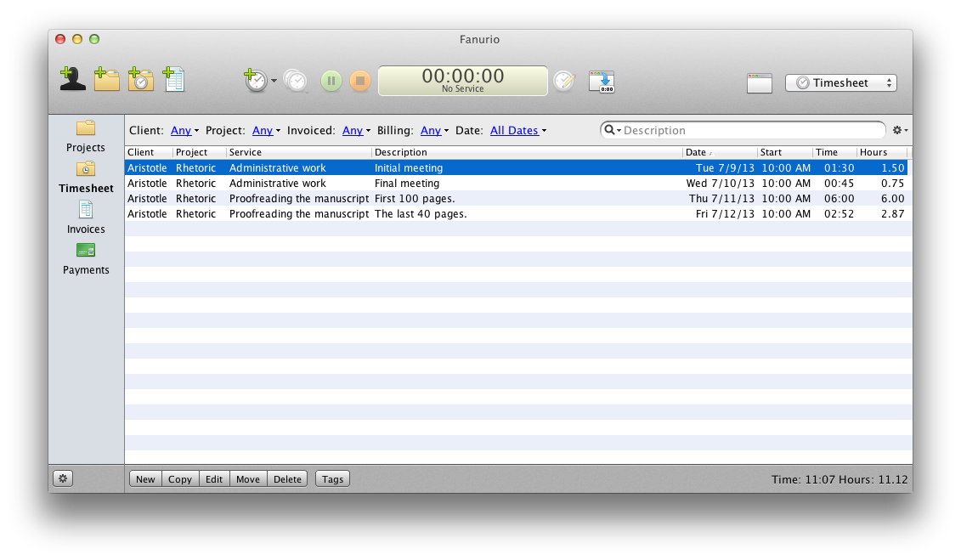Edit timer with clock-pencil icon
Viewport: 961px width, 560px height.
pos(564,81)
